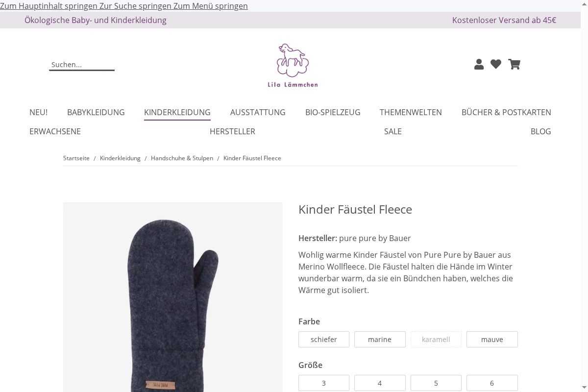588x392 pixels.
Task: Open the Hersteller menu item
Action: [232, 131]
